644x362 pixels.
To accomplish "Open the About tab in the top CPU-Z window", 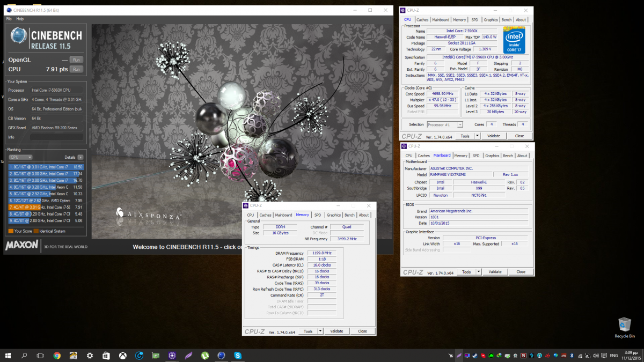I will point(521,20).
